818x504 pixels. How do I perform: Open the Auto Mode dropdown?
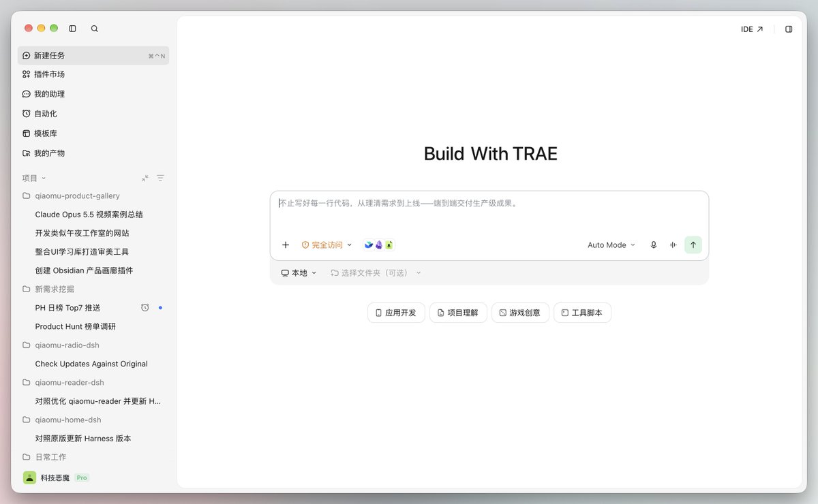611,245
